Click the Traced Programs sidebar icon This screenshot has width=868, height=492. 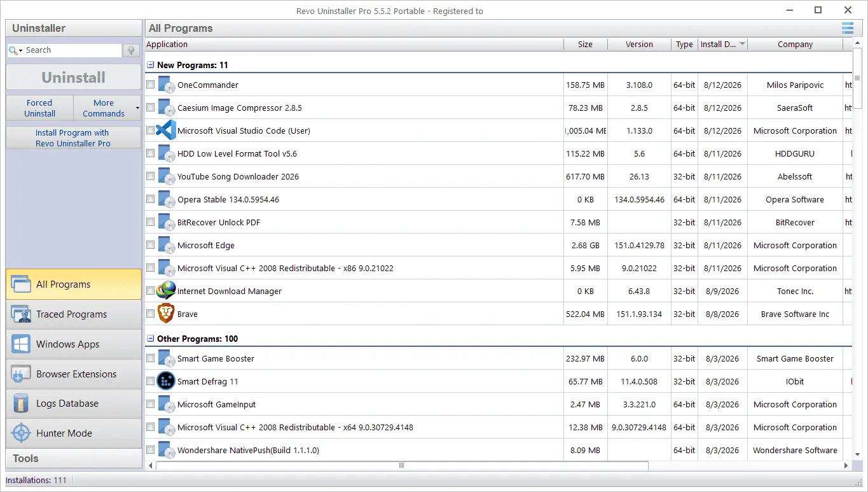point(21,314)
